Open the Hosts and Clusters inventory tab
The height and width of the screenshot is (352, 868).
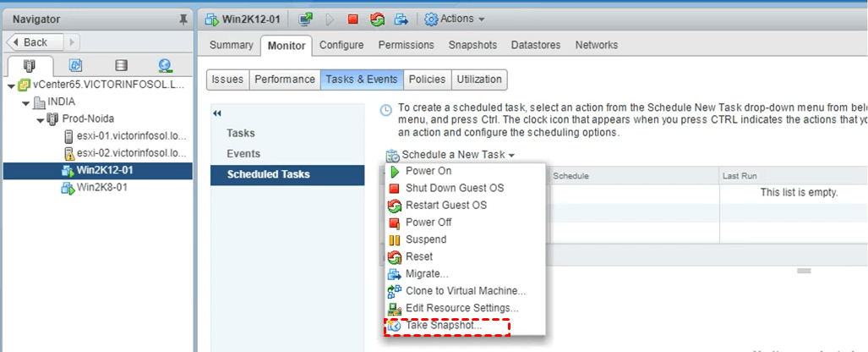pyautogui.click(x=30, y=66)
